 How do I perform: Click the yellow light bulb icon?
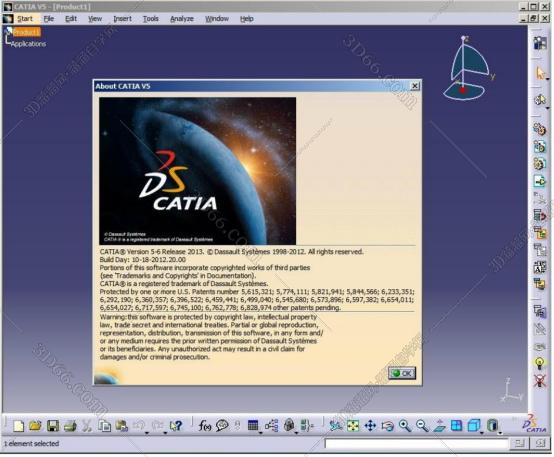click(x=540, y=363)
